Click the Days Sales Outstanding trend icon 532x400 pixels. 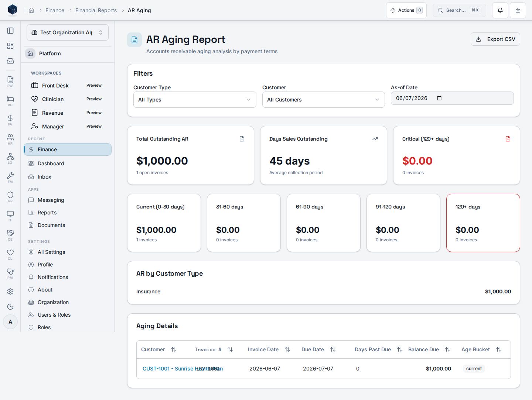point(375,139)
